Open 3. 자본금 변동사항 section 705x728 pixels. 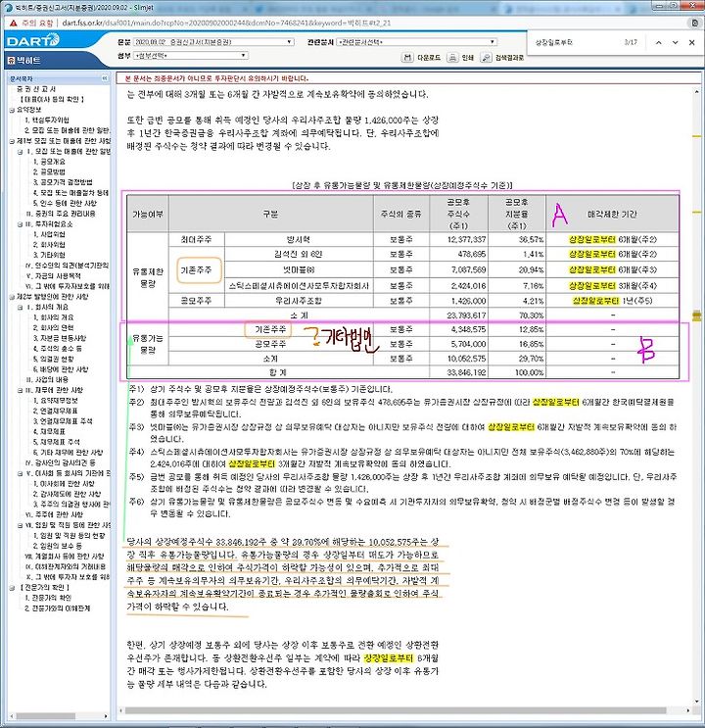(60, 338)
